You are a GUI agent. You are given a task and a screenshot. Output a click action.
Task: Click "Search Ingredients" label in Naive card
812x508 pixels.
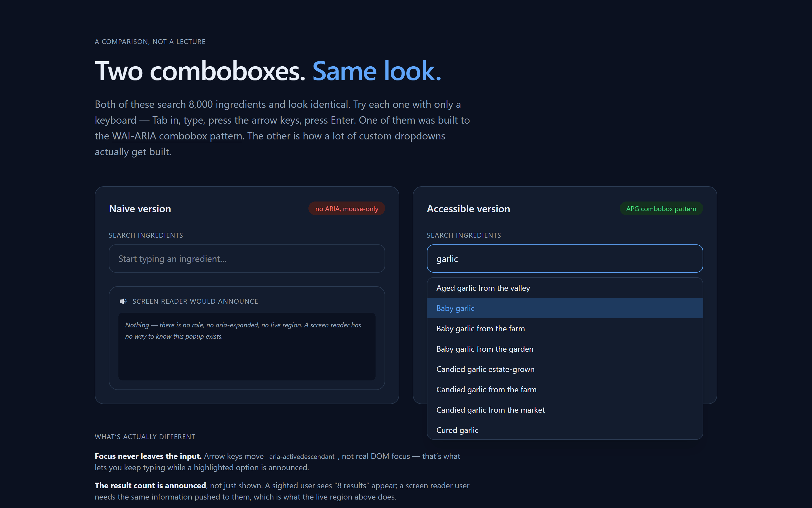click(145, 235)
